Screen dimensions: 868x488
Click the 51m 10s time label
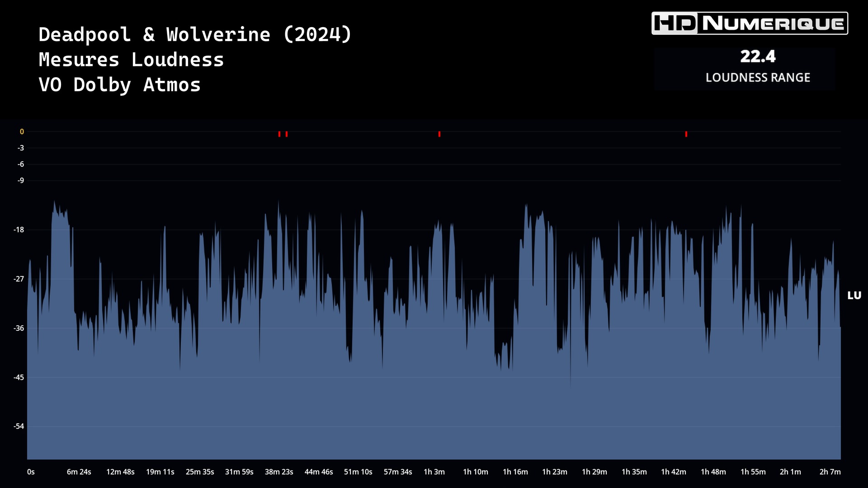pos(358,472)
